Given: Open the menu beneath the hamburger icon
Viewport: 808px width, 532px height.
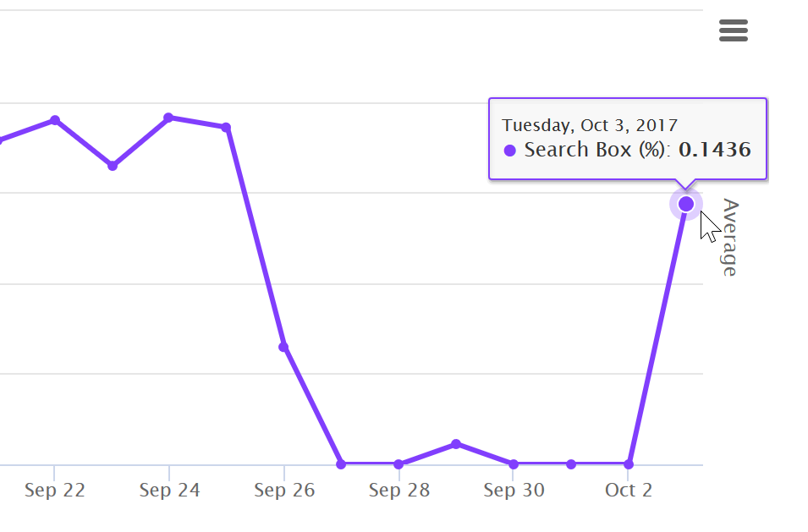Looking at the screenshot, I should [x=733, y=30].
